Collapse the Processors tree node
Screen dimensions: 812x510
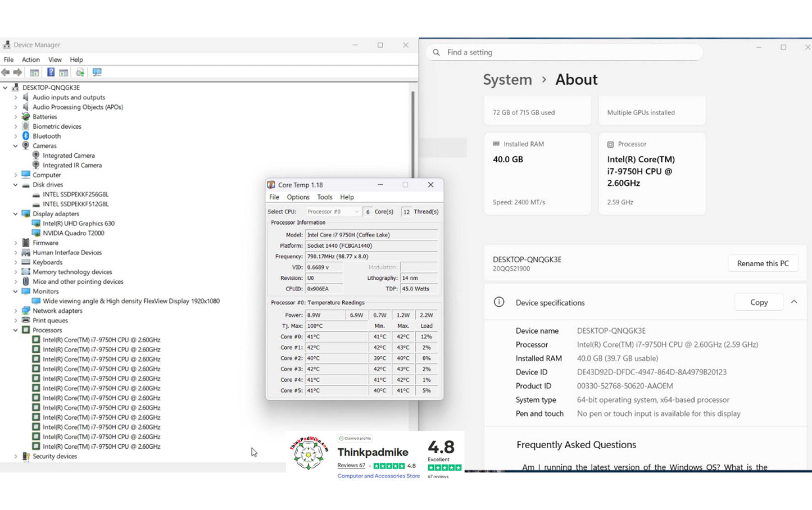[x=16, y=330]
